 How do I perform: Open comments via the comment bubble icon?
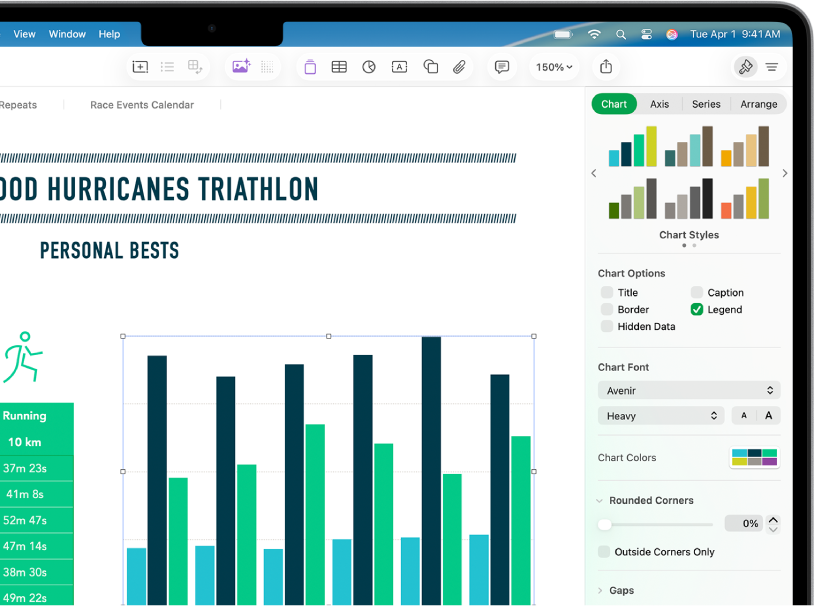[x=502, y=66]
